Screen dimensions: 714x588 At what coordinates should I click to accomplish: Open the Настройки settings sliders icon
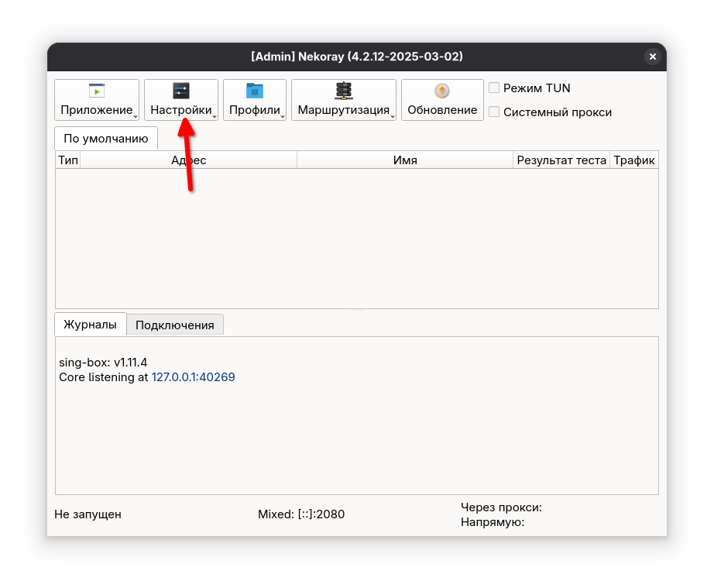(x=181, y=91)
